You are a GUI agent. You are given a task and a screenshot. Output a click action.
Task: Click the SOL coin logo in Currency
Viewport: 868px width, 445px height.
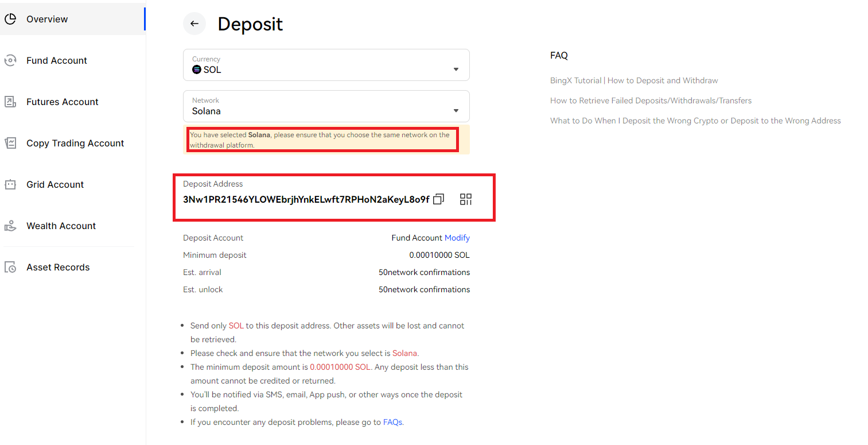[x=197, y=69]
